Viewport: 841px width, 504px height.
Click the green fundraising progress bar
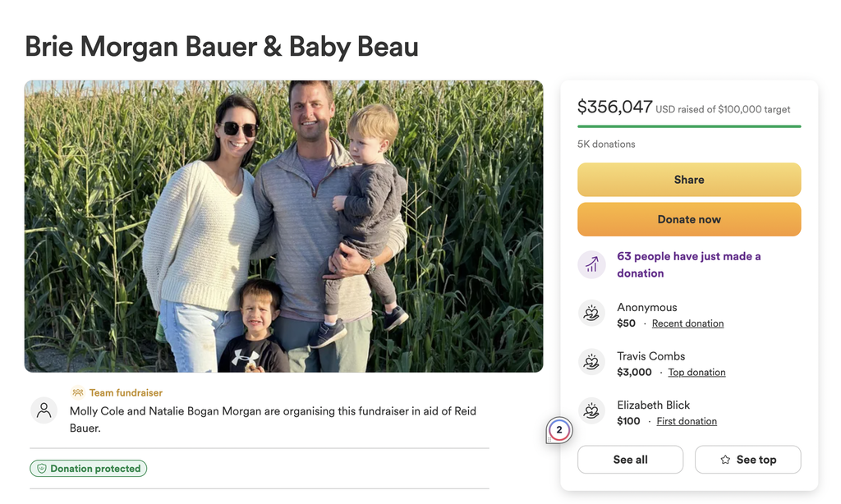(689, 126)
